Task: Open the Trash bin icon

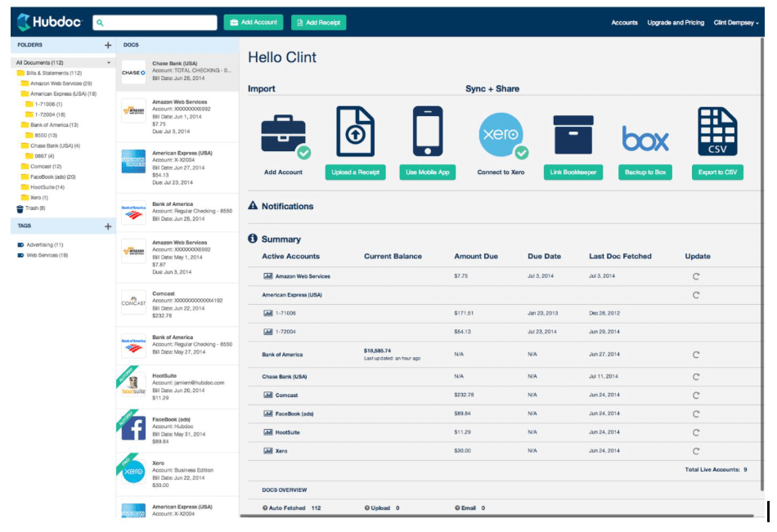Action: click(20, 208)
